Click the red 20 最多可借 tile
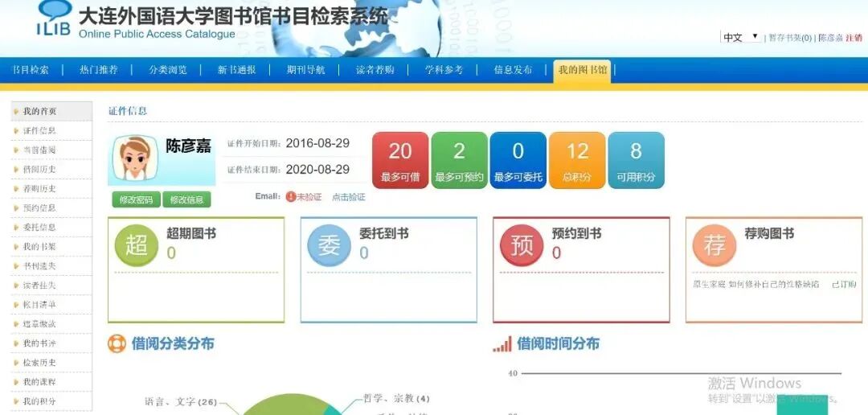 [400, 160]
